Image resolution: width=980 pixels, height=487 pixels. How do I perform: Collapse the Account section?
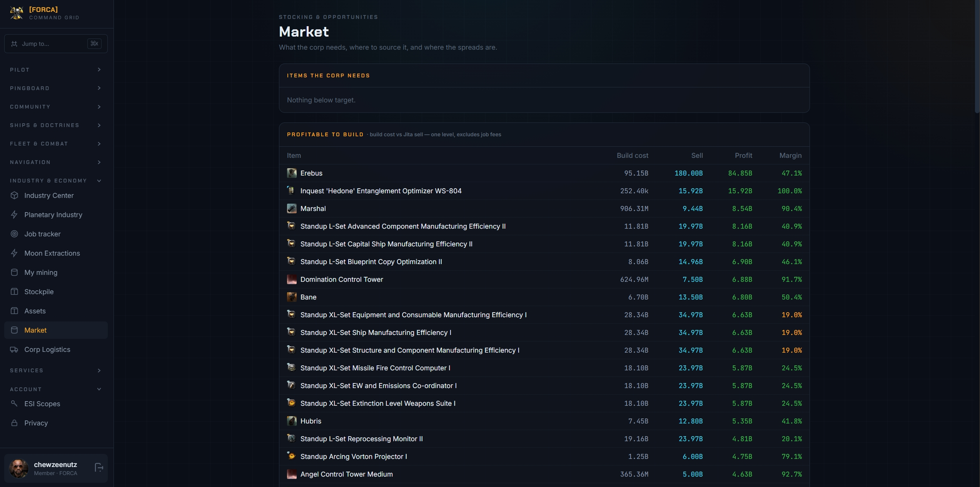(x=56, y=389)
